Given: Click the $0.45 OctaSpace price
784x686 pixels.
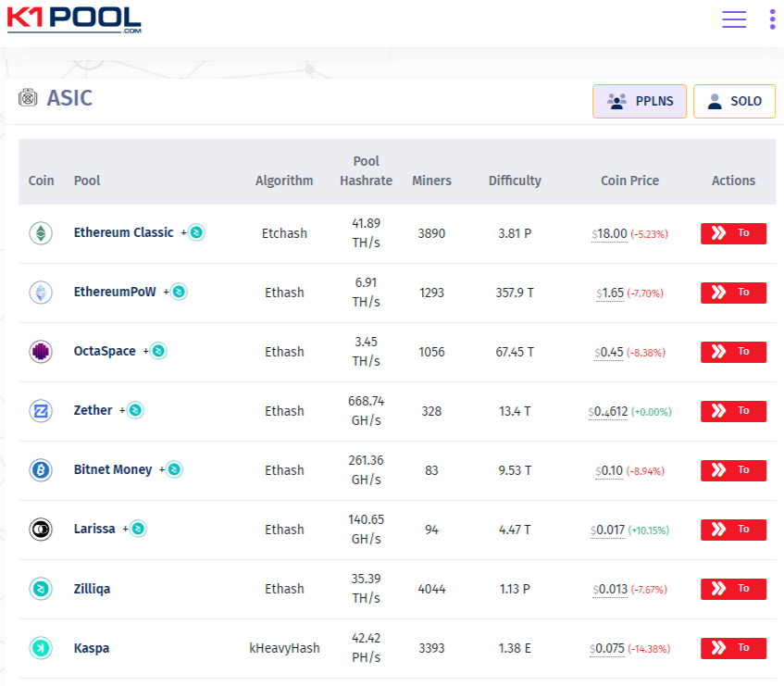Looking at the screenshot, I should (x=608, y=352).
